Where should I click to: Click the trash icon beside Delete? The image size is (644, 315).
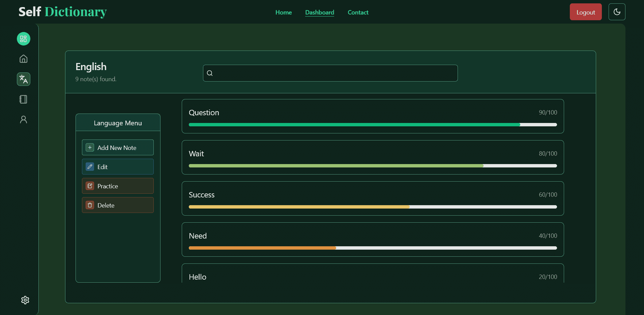(x=90, y=205)
